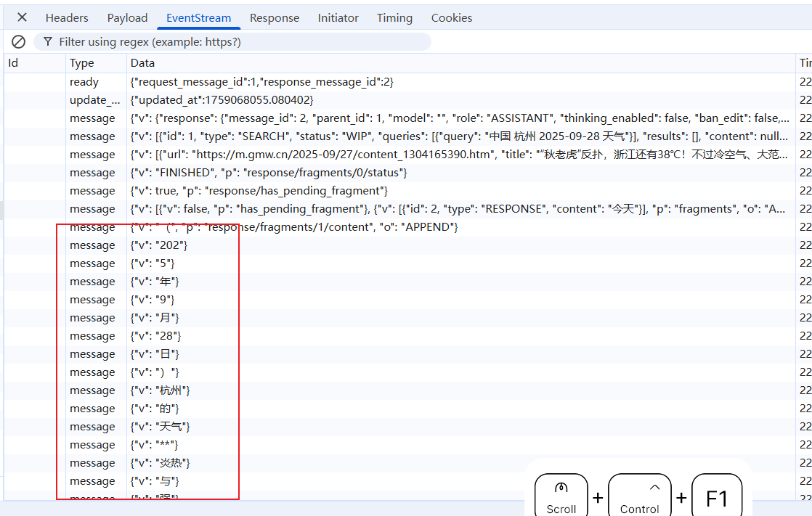This screenshot has height=516, width=812.
Task: Open the Cookies tab
Action: pos(452,17)
